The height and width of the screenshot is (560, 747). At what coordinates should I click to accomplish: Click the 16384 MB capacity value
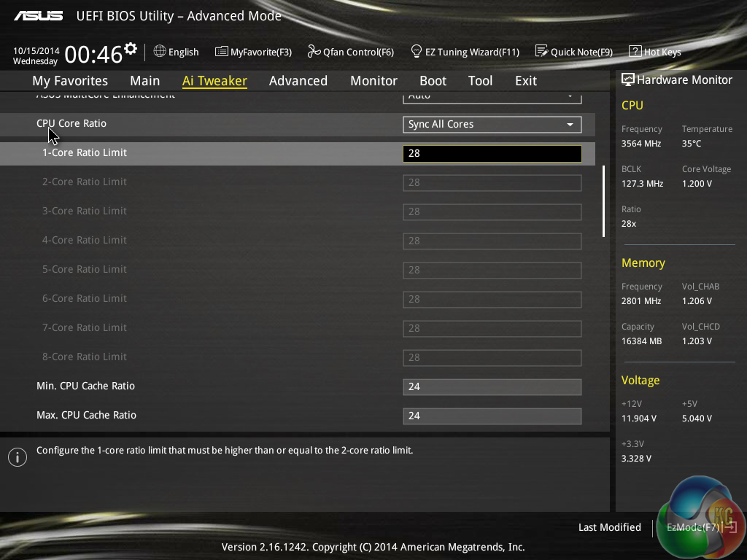pos(641,341)
